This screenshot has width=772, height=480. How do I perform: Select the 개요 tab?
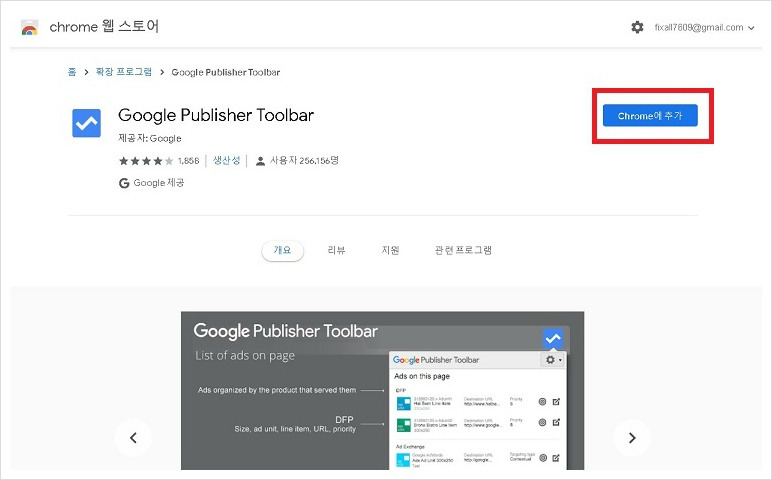pyautogui.click(x=283, y=251)
